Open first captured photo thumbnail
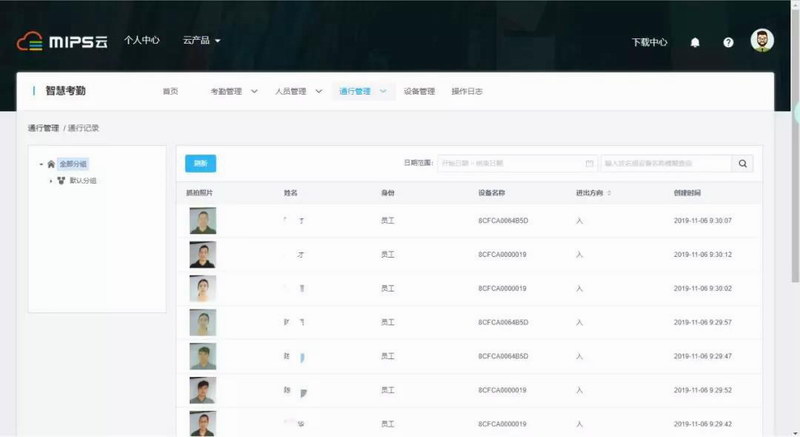 pos(202,220)
